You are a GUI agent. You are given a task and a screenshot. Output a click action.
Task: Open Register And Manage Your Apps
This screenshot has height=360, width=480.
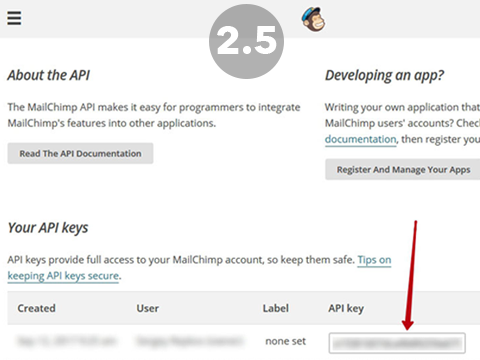click(403, 169)
